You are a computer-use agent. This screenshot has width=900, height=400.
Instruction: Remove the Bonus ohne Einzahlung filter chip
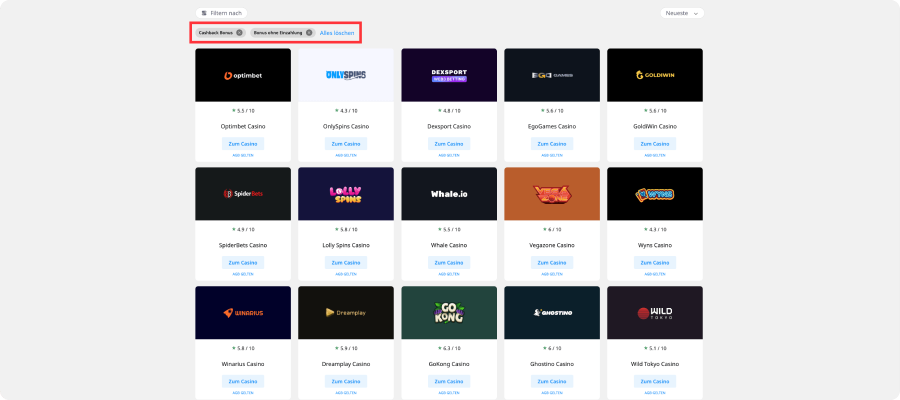(x=309, y=33)
